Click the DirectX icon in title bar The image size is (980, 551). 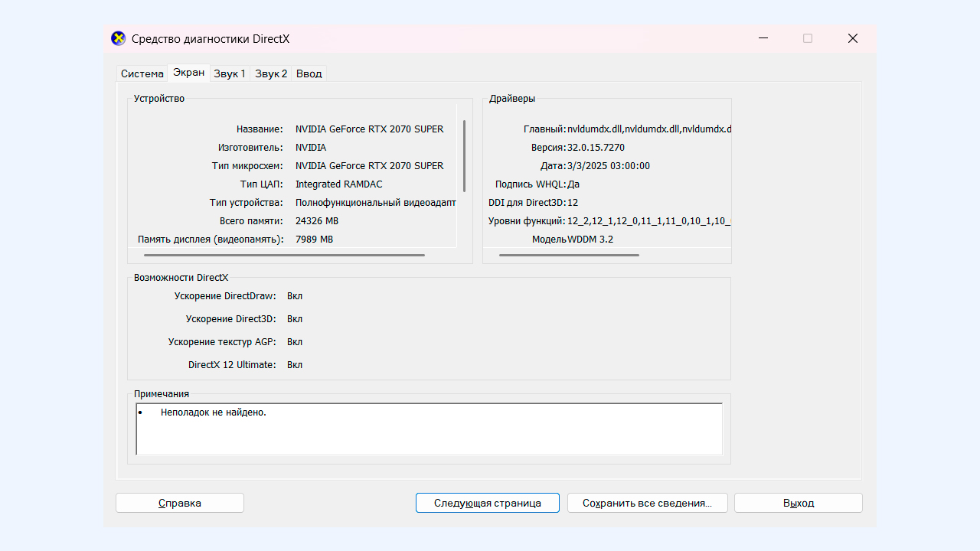pyautogui.click(x=119, y=38)
